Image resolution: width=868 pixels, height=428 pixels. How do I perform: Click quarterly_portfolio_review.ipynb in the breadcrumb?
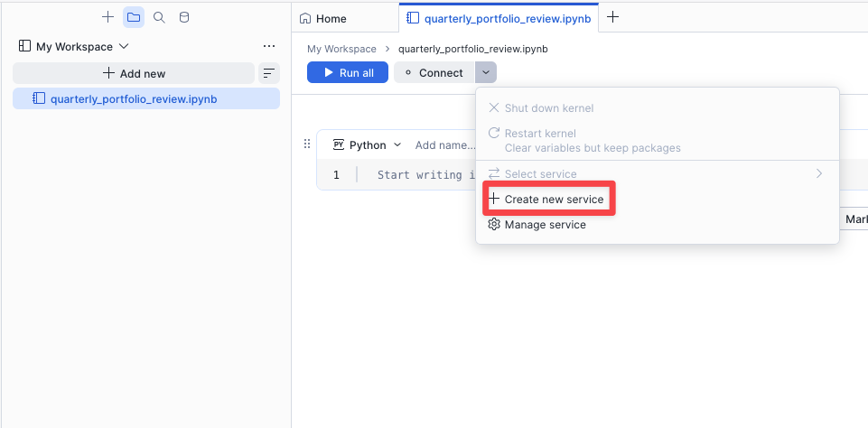point(472,49)
